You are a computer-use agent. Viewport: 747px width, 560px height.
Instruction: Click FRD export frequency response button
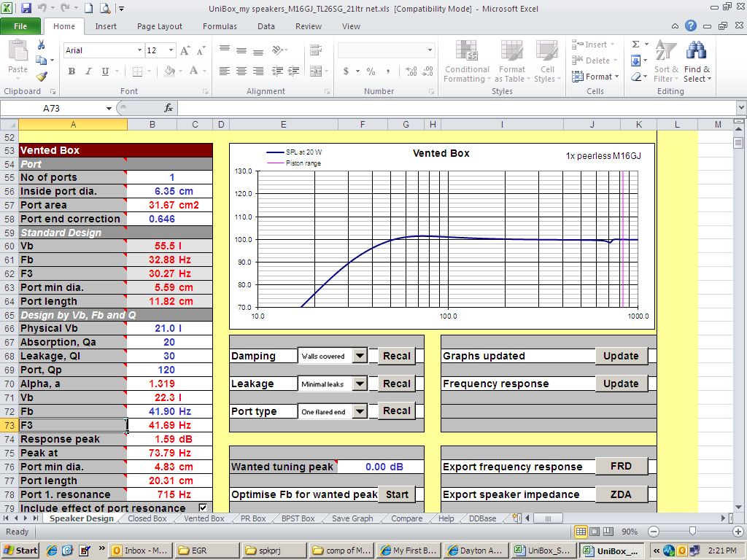coord(621,466)
